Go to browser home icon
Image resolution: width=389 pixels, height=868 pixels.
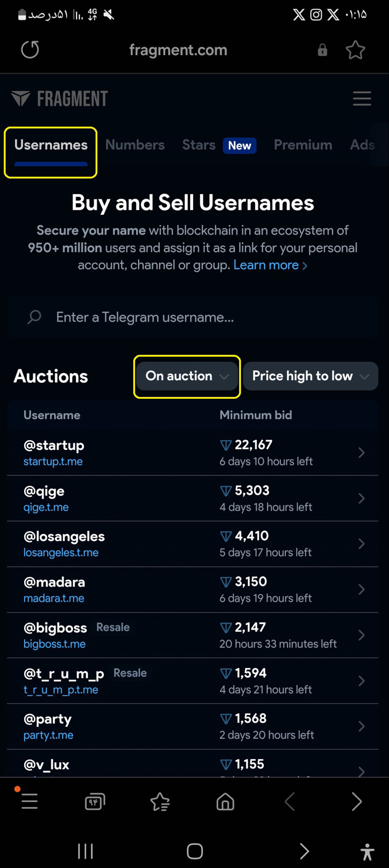[x=225, y=801]
